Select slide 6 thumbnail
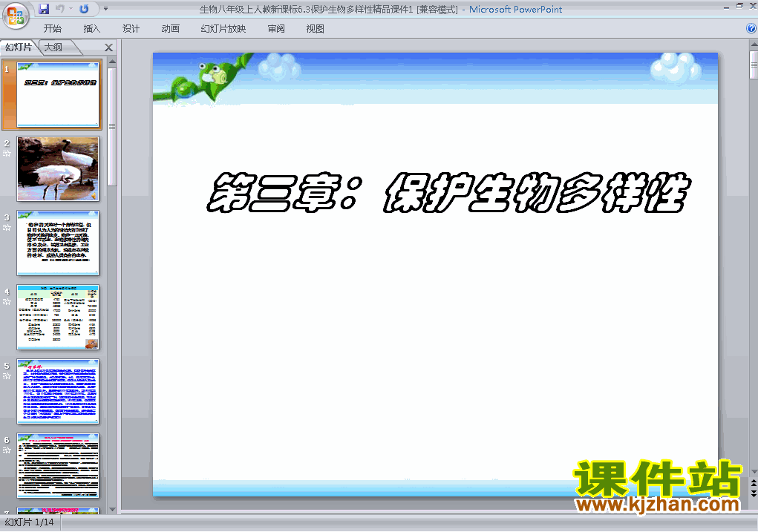 (x=58, y=465)
